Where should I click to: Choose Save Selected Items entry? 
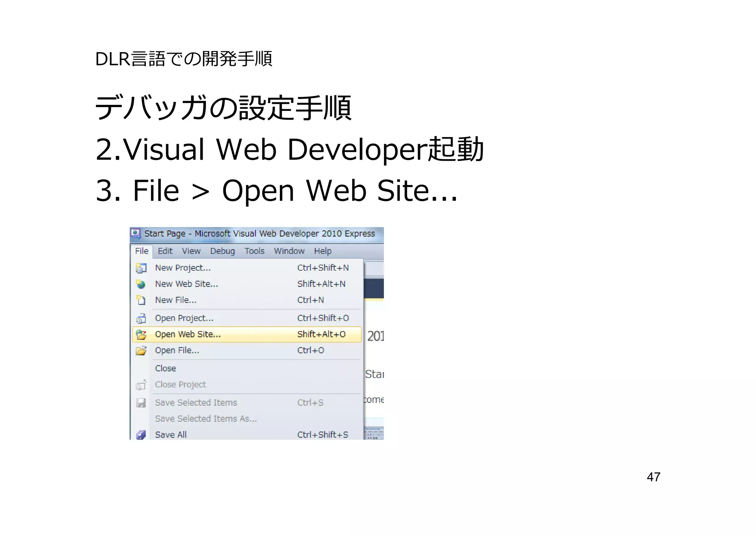coord(247,403)
